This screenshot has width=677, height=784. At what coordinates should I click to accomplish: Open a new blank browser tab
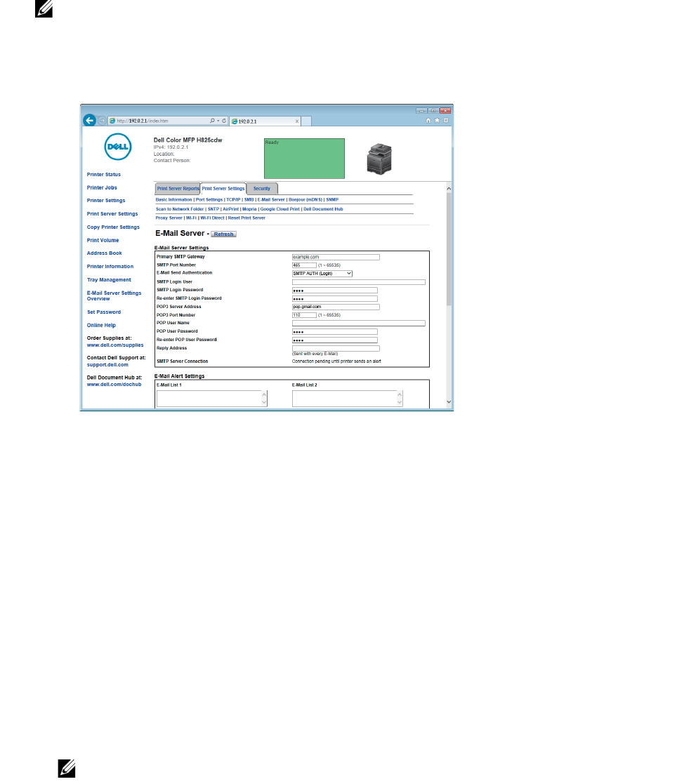coord(306,121)
